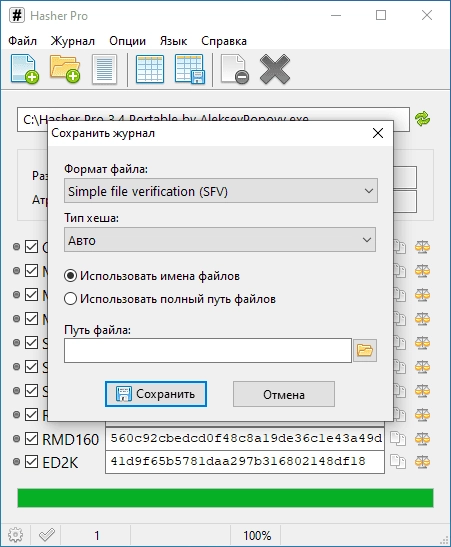Copy the RMD160 hash with its copy icon
The height and width of the screenshot is (547, 451).
[398, 439]
